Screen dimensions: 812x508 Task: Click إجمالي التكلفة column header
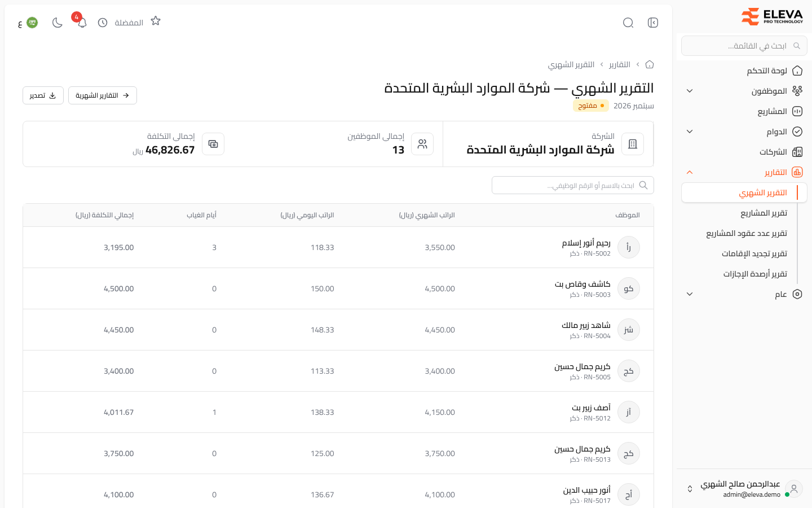click(x=105, y=215)
